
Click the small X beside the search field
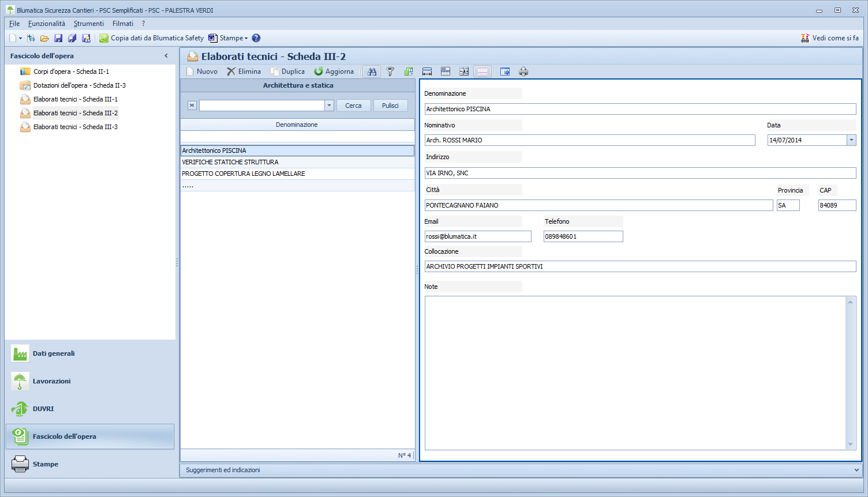pyautogui.click(x=192, y=106)
